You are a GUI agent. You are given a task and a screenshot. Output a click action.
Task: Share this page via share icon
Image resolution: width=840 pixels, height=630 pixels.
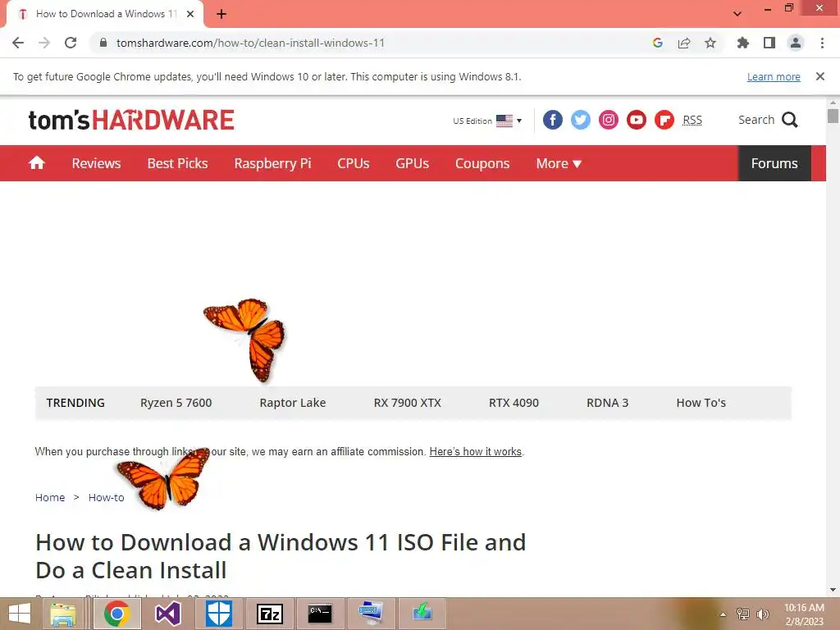(684, 43)
